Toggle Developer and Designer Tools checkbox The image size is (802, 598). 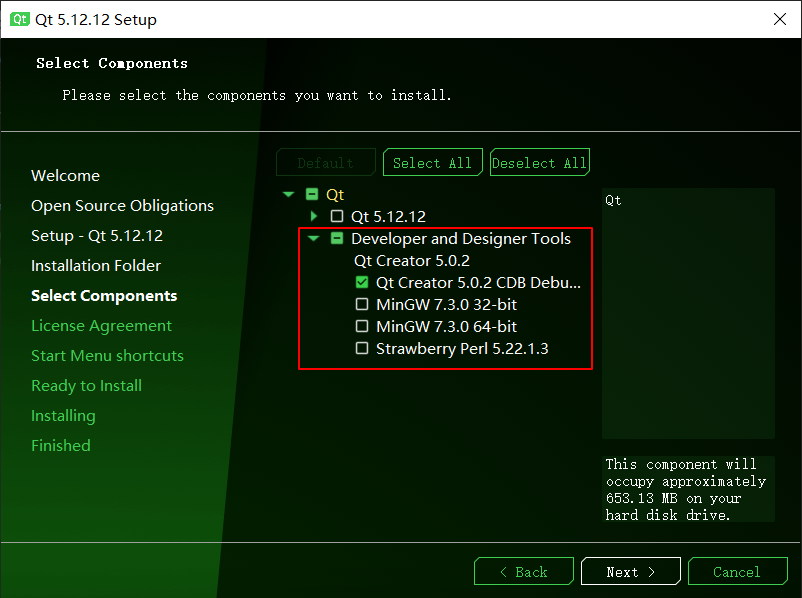click(337, 238)
